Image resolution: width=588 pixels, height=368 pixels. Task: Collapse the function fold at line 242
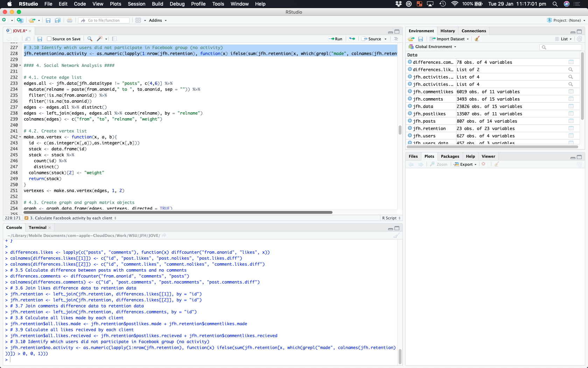(20, 137)
